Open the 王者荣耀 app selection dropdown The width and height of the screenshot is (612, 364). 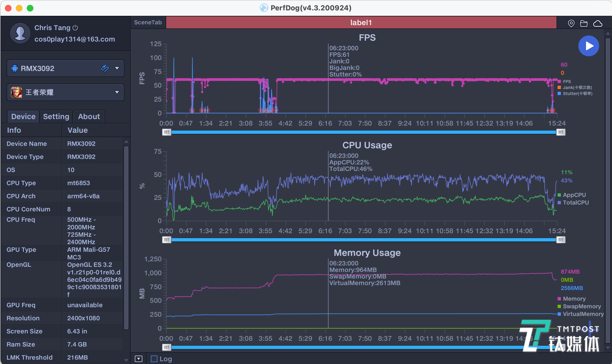point(117,92)
